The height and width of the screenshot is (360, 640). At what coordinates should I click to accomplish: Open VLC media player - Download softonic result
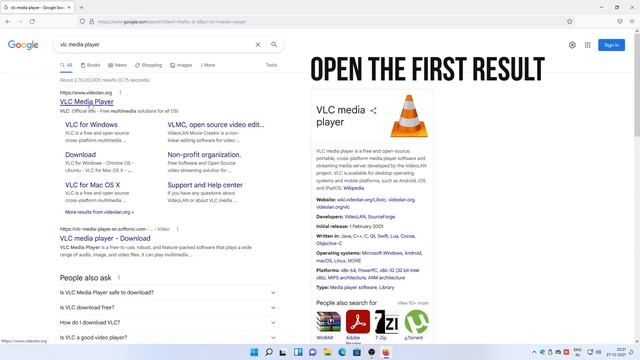point(105,238)
